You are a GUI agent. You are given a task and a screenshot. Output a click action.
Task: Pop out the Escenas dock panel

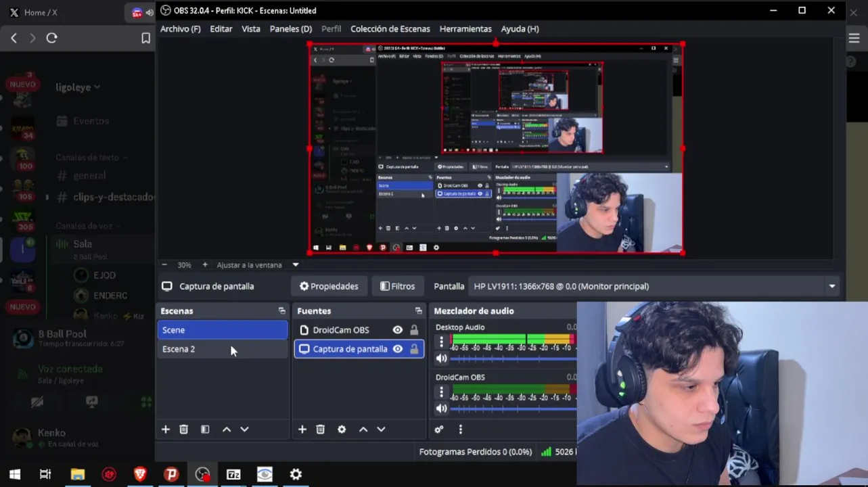(282, 311)
